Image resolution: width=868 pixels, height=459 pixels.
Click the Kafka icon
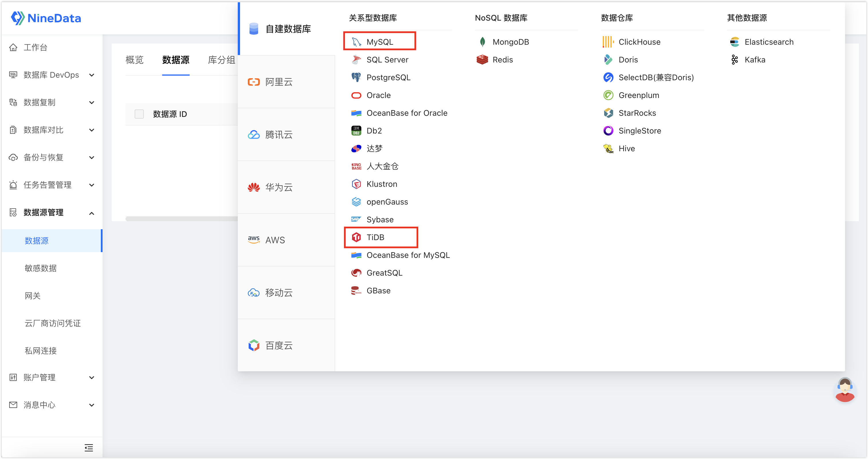click(x=734, y=60)
